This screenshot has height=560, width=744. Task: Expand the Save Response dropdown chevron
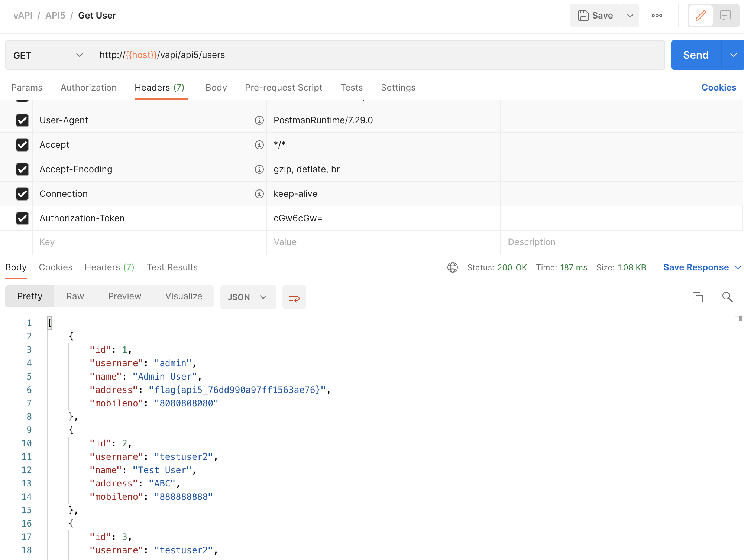coord(738,267)
